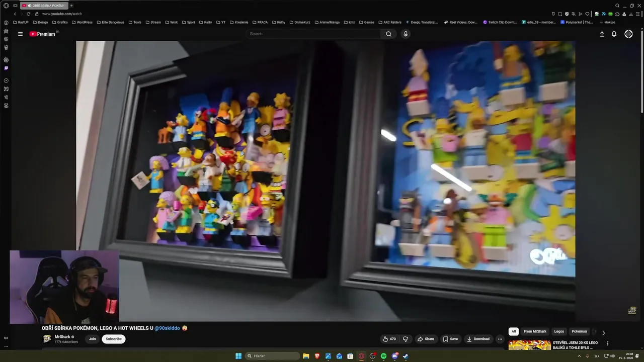Screen dimensions: 644x362
Task: Open options menu for OTEVŘEL JSEM 20 KG LEGO video
Action: tap(607, 344)
